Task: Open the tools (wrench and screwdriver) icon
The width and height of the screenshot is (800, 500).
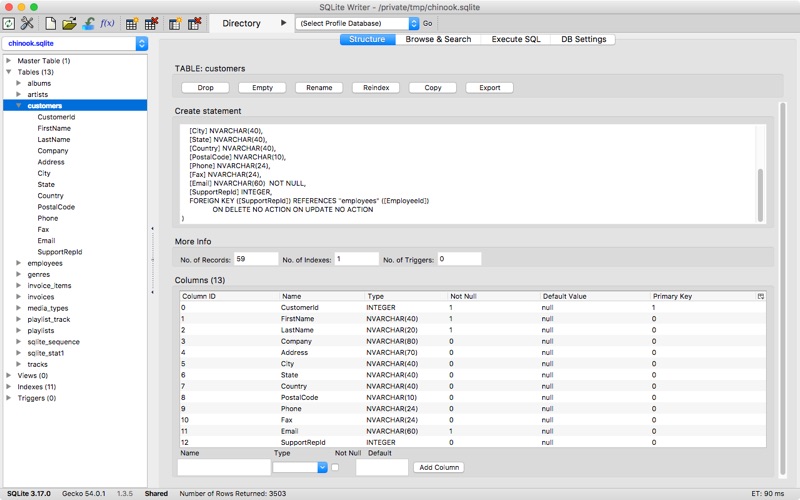Action: point(27,23)
